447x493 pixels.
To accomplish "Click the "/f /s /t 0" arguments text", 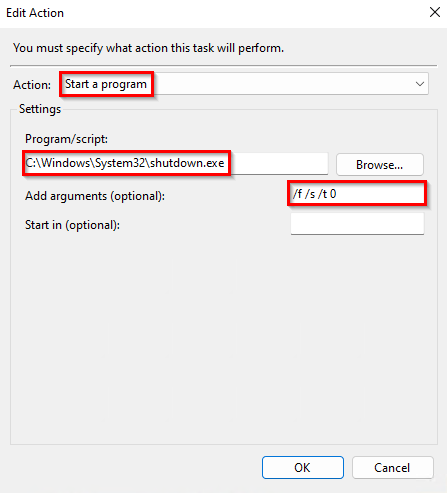I will (x=314, y=194).
